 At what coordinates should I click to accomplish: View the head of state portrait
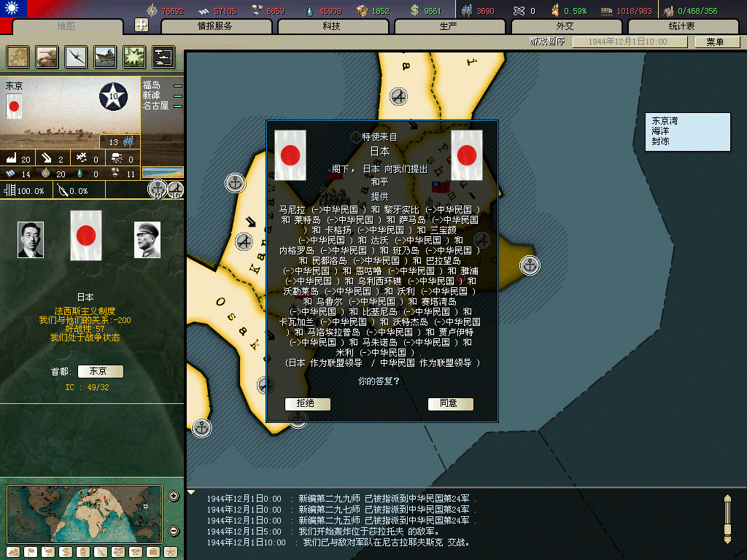[31, 240]
